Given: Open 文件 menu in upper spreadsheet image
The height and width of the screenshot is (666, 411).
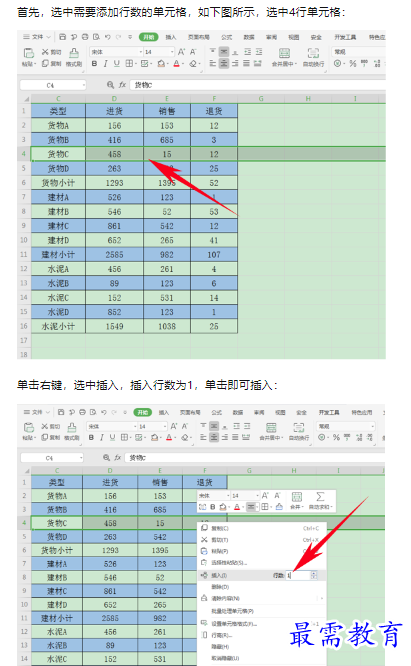Looking at the screenshot, I should (37, 37).
